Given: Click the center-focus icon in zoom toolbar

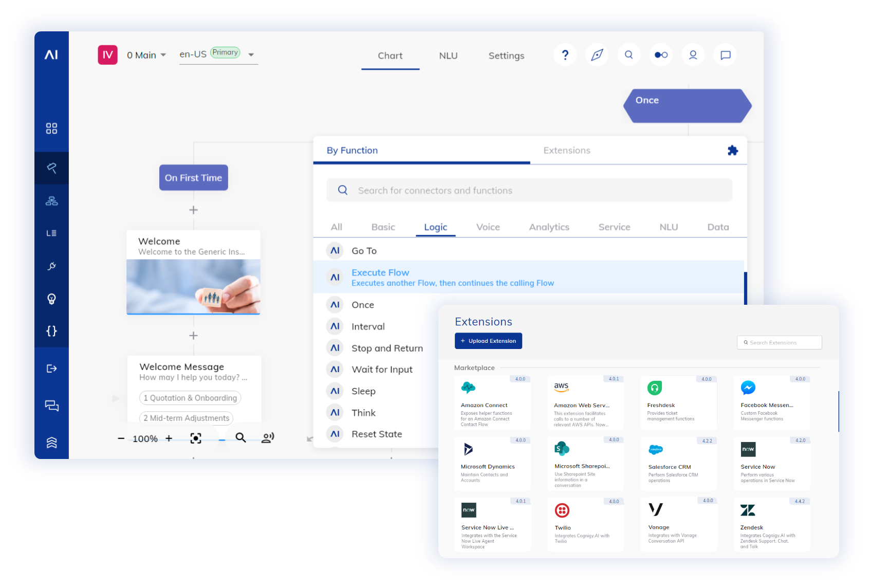Looking at the screenshot, I should click(196, 438).
